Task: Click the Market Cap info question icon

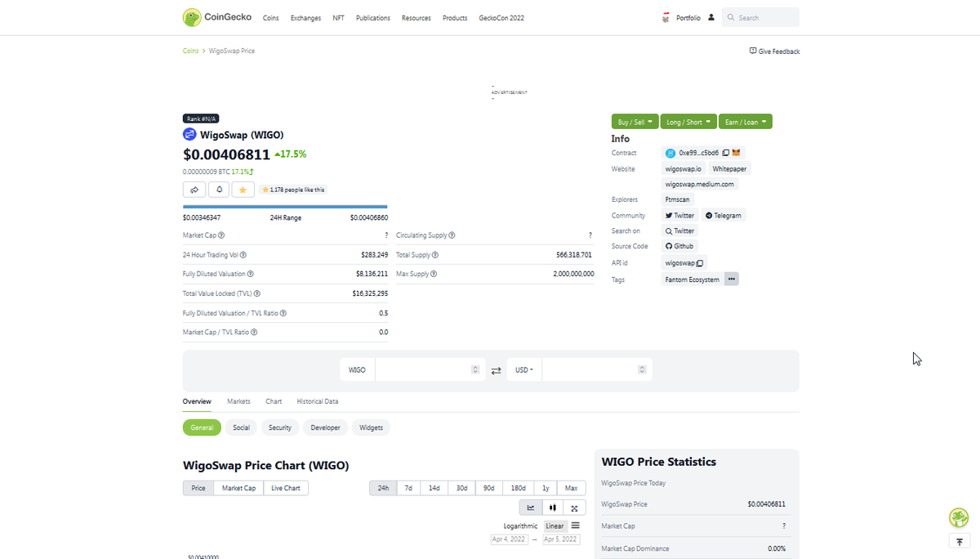Action: [x=221, y=235]
